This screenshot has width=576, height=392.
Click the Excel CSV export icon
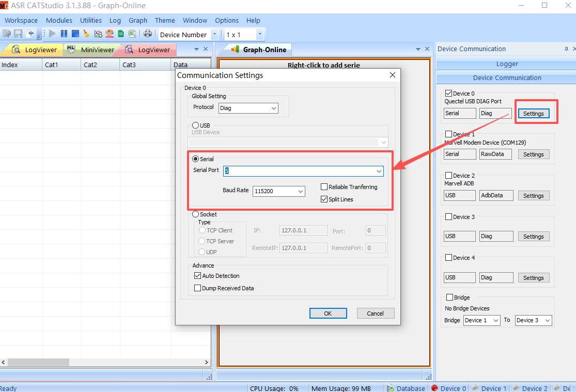pos(132,34)
